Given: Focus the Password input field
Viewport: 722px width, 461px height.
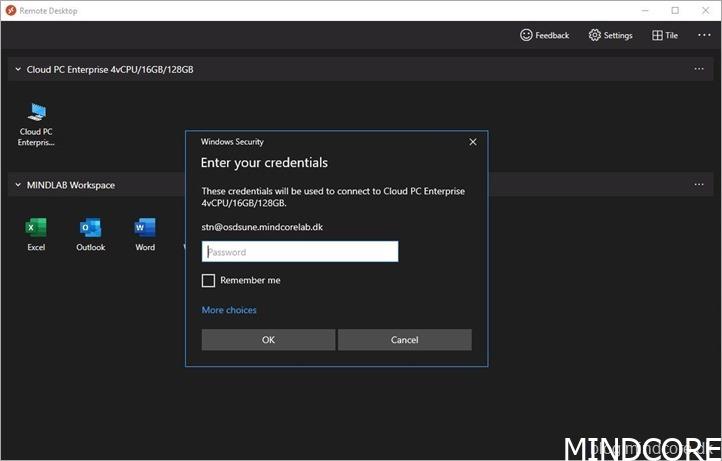Looking at the screenshot, I should 300,252.
